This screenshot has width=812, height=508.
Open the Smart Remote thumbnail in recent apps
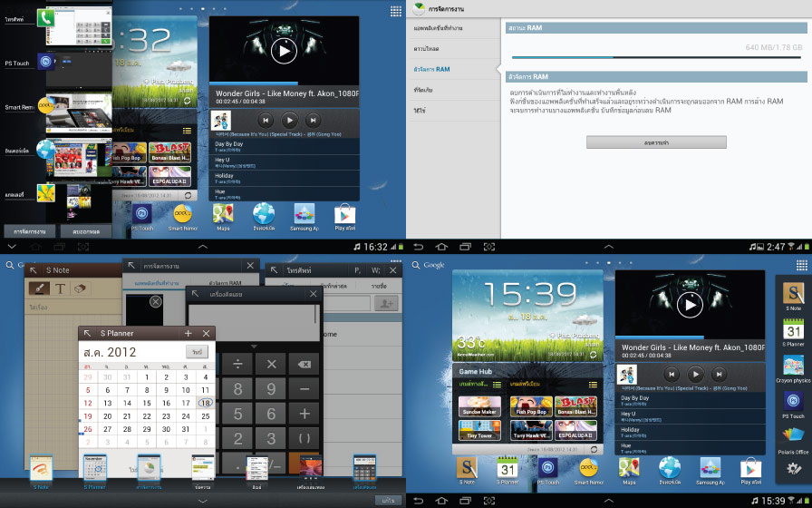coord(79,112)
